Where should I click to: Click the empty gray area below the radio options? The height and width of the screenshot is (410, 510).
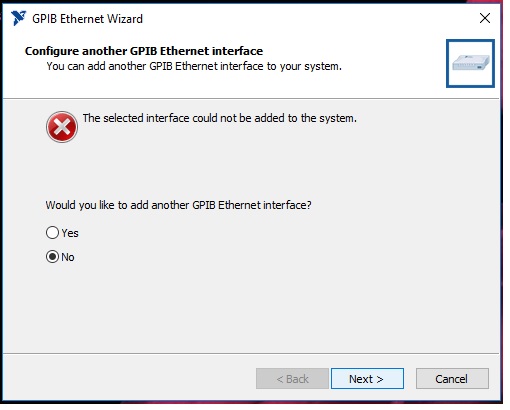250,307
